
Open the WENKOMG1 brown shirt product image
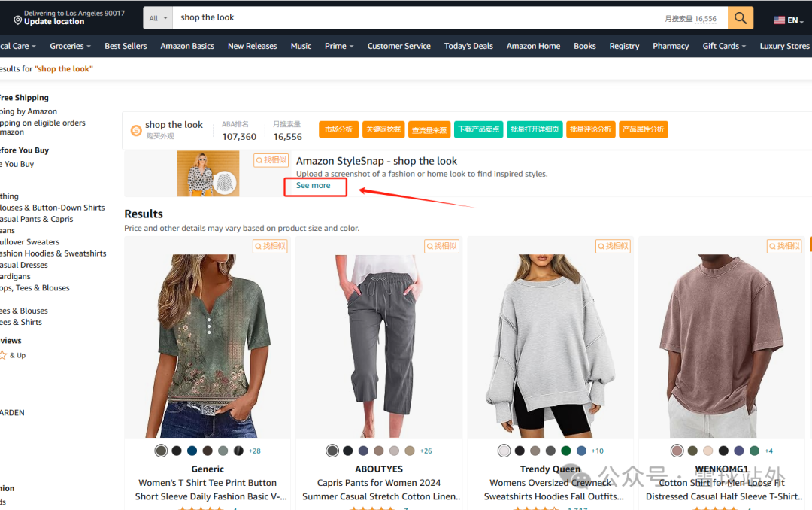click(x=722, y=346)
